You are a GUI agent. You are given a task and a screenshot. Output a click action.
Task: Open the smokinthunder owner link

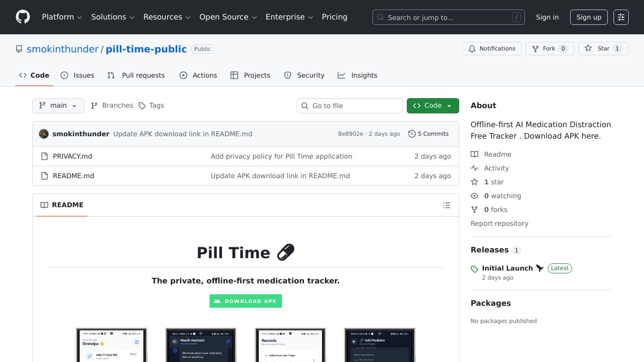pos(62,49)
